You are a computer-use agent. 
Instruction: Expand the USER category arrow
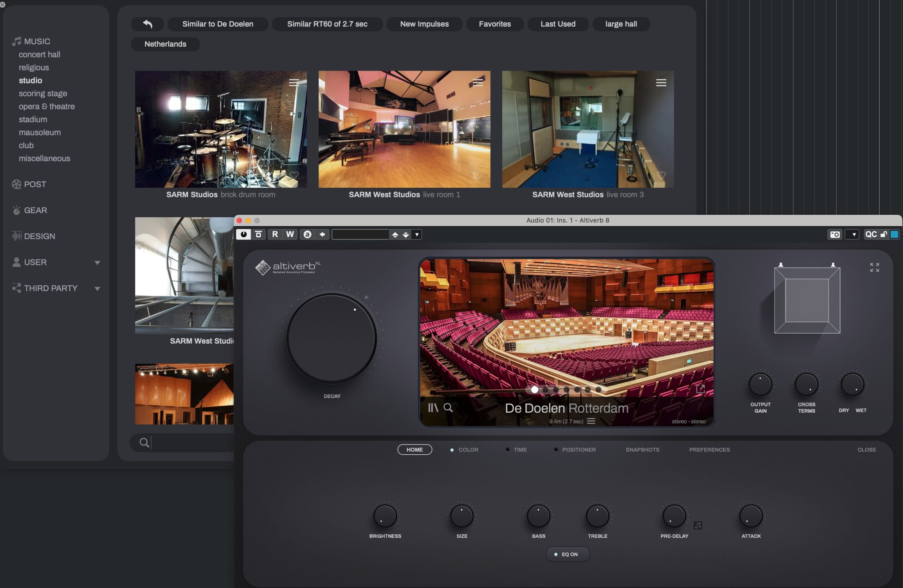97,262
